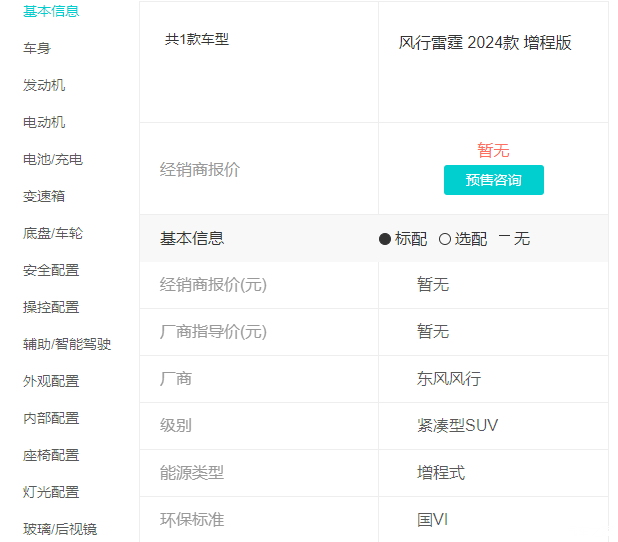Click the 风行雷霆 2024款 增程版 title
This screenshot has width=618, height=542.
(485, 43)
